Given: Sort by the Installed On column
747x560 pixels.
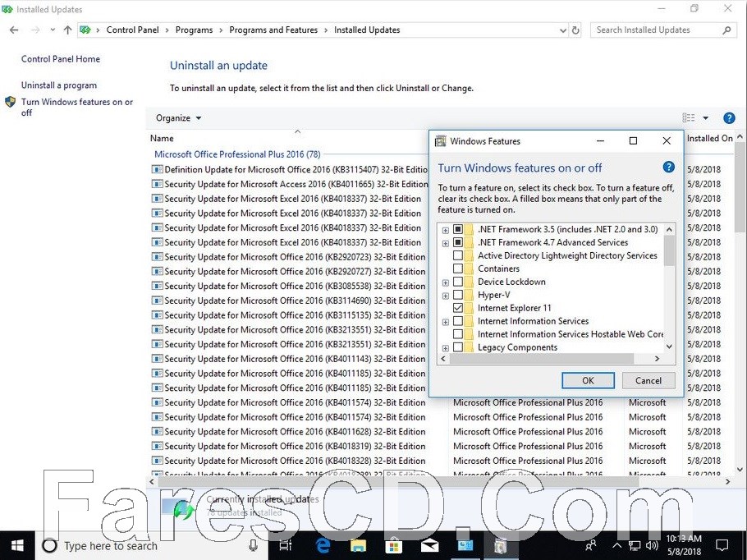Looking at the screenshot, I should coord(709,138).
